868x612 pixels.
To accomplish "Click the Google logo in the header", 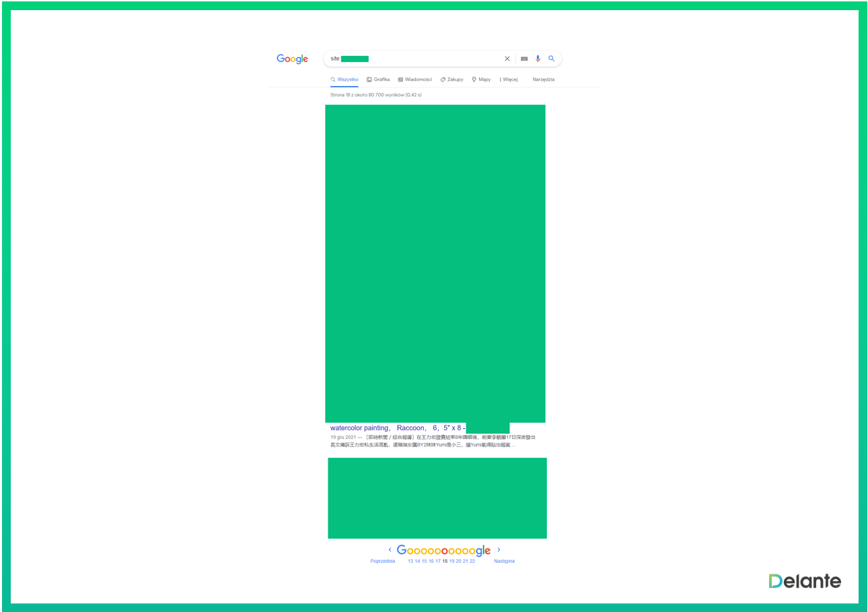I will [x=292, y=59].
